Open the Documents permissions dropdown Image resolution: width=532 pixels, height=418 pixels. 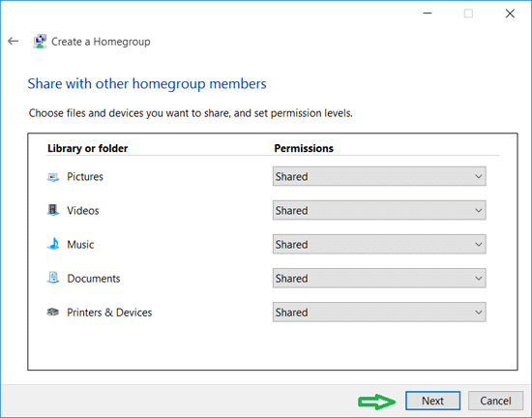click(379, 278)
